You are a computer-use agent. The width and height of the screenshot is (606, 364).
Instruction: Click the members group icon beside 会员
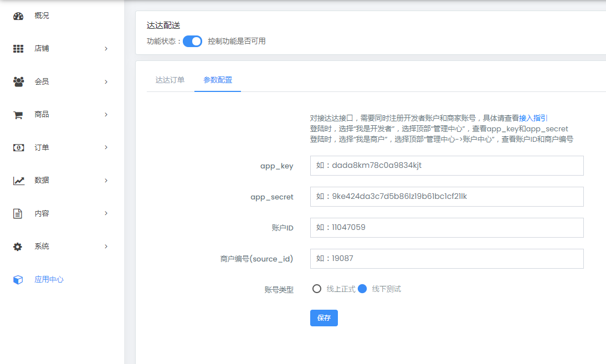coord(18,81)
